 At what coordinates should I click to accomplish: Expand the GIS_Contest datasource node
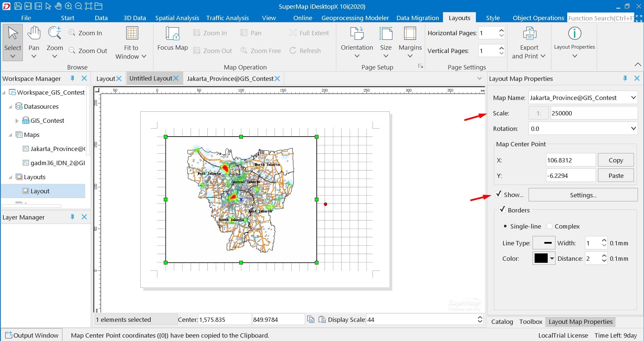click(x=17, y=120)
